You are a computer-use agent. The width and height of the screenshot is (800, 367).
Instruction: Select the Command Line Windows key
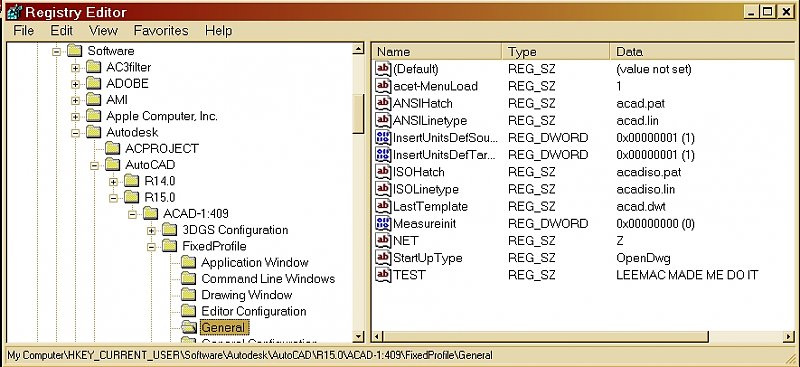[x=268, y=279]
